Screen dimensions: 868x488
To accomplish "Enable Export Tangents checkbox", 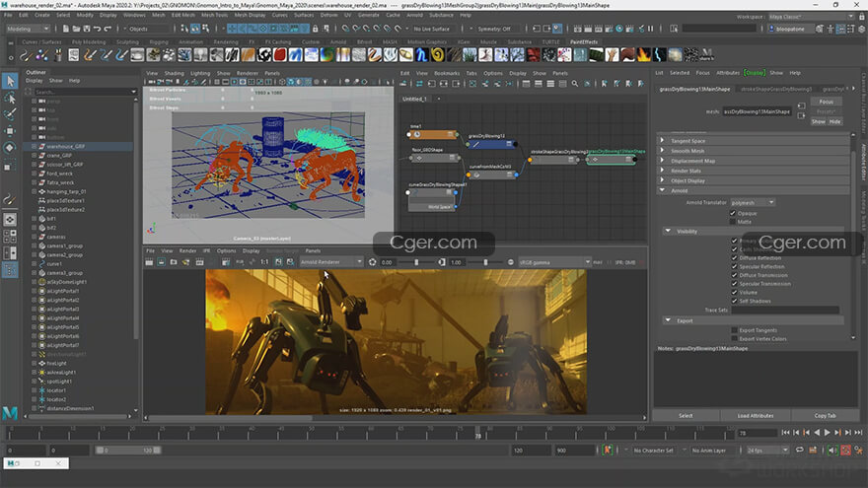I will (x=735, y=330).
